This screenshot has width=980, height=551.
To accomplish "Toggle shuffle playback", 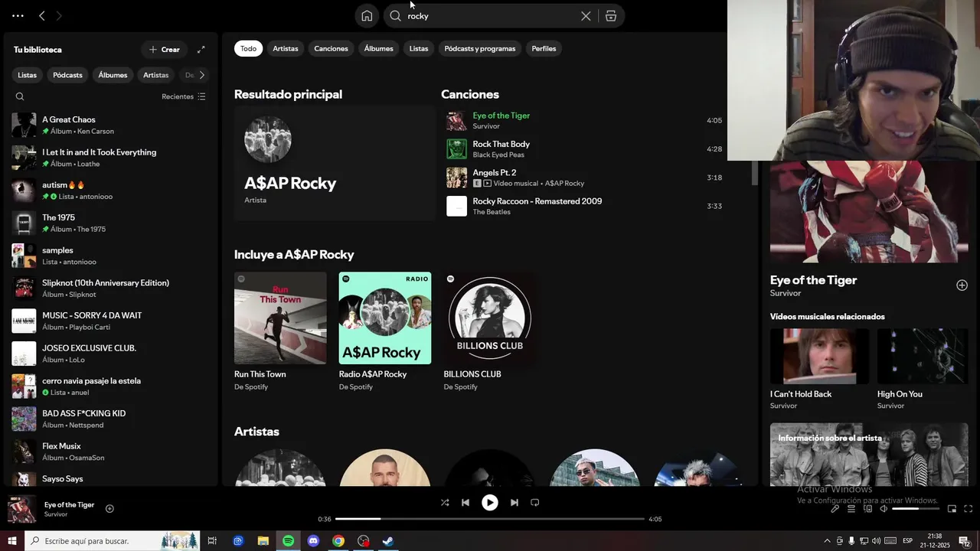I will pos(445,503).
